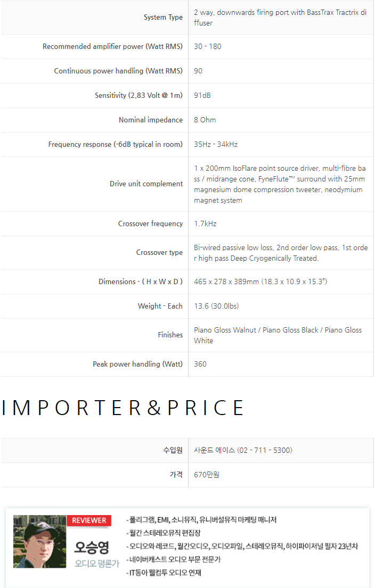Select the System Type label cell

pyautogui.click(x=163, y=18)
